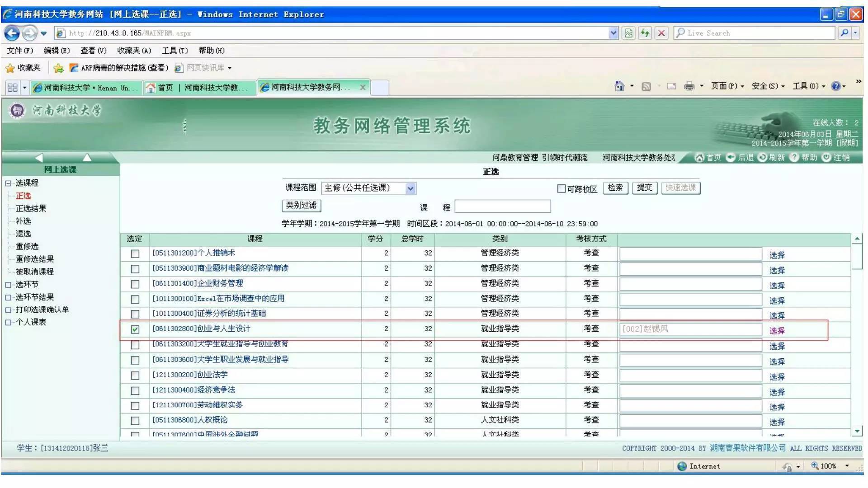The width and height of the screenshot is (868, 488).
Task: Check the box for 个人推销术 course
Action: pyautogui.click(x=135, y=254)
